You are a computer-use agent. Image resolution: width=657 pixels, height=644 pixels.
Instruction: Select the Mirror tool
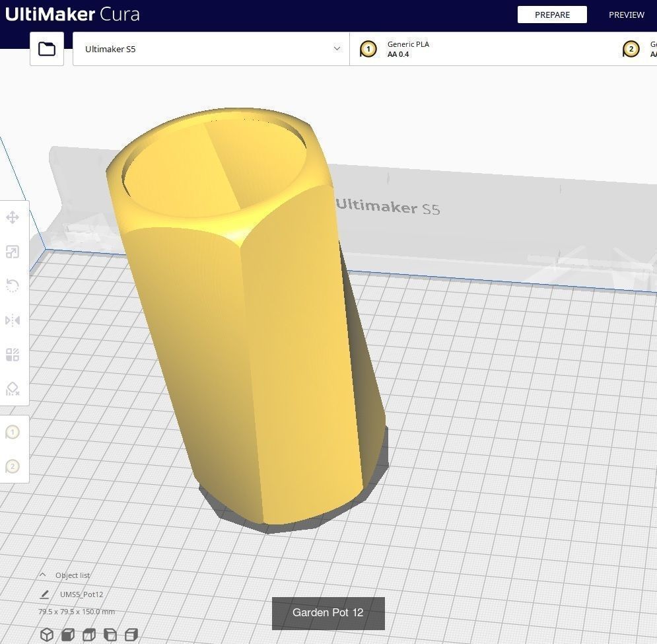point(13,321)
